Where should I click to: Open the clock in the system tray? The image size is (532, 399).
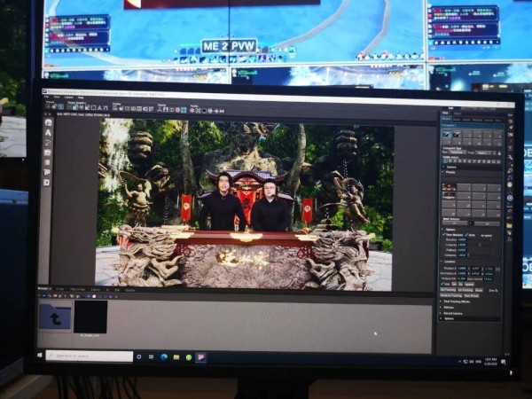[490, 361]
